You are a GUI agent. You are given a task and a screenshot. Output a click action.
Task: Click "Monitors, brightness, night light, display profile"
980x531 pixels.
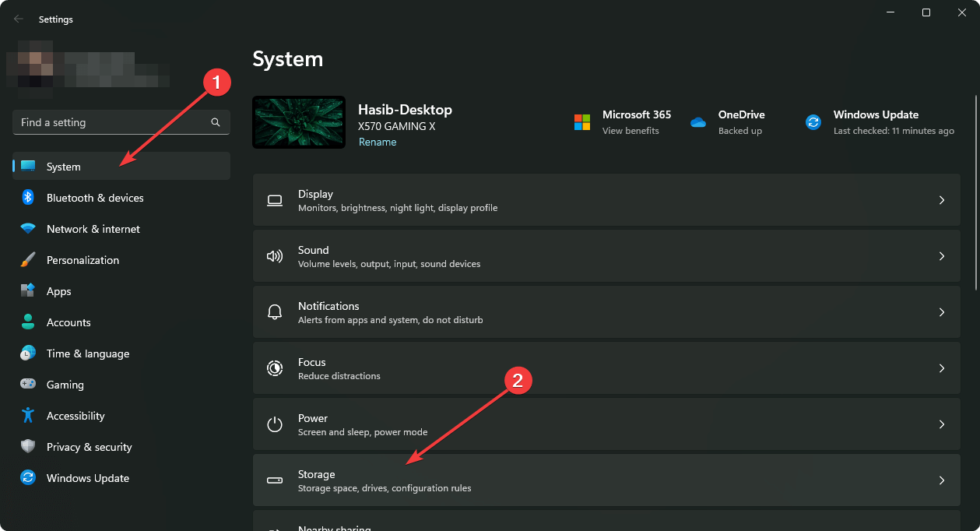pos(398,208)
